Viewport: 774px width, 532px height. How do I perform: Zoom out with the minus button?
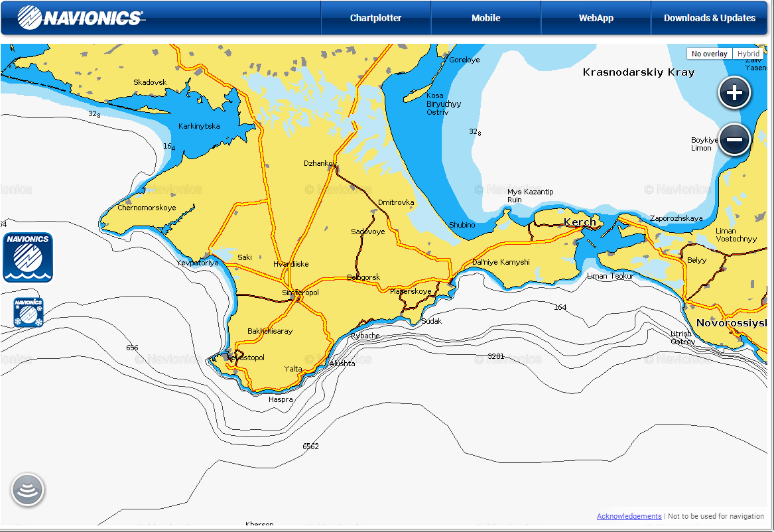734,140
